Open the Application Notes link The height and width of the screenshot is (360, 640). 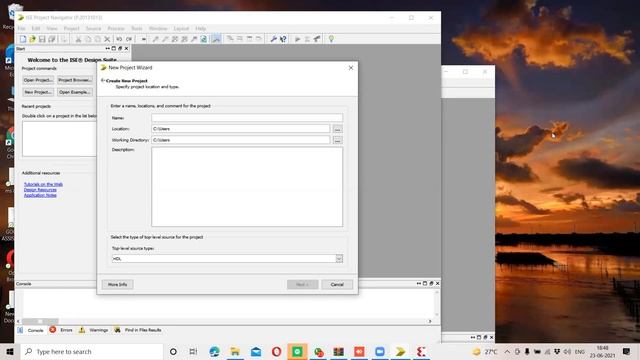click(40, 195)
